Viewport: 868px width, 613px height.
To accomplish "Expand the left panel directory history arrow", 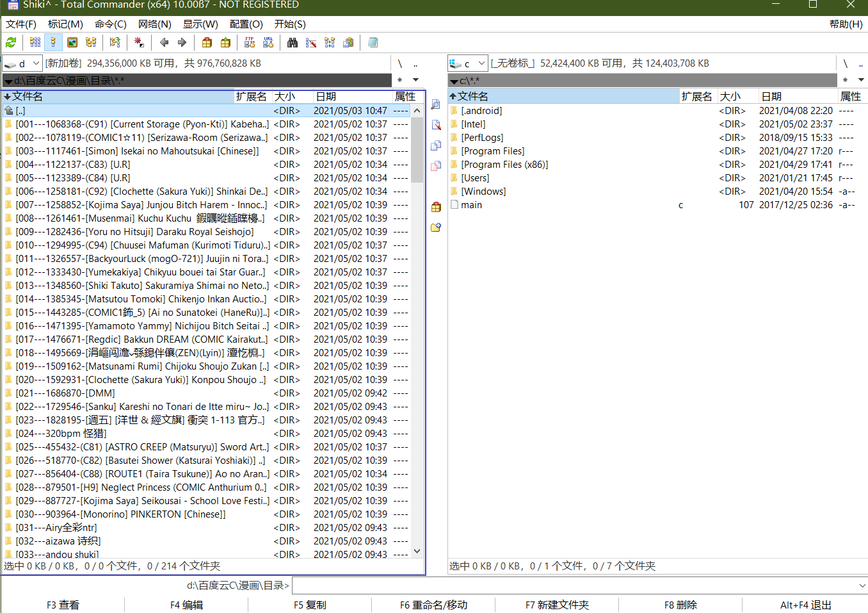I will pyautogui.click(x=415, y=80).
